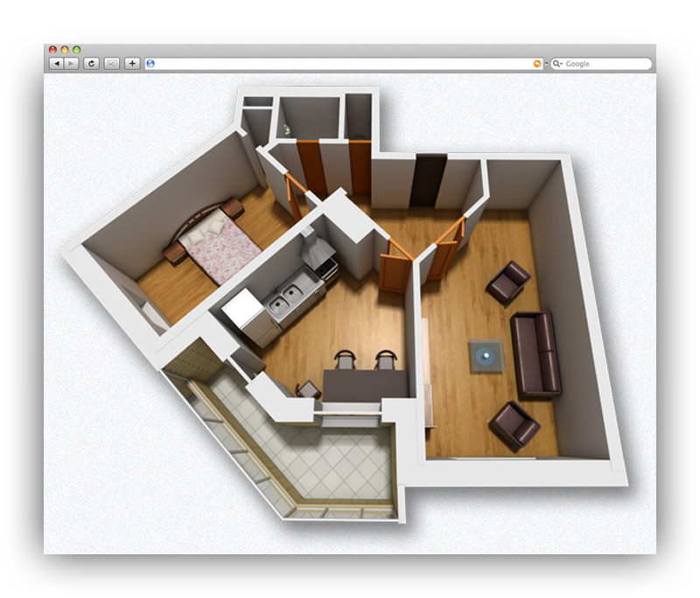This screenshot has height=598, width=700.
Task: Go forward with the forward arrow
Action: click(71, 64)
